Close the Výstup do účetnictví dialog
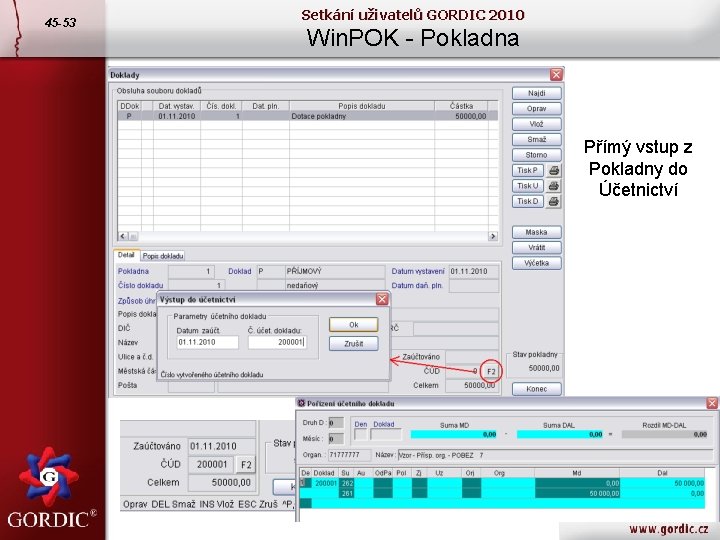Image resolution: width=720 pixels, height=540 pixels. click(382, 299)
